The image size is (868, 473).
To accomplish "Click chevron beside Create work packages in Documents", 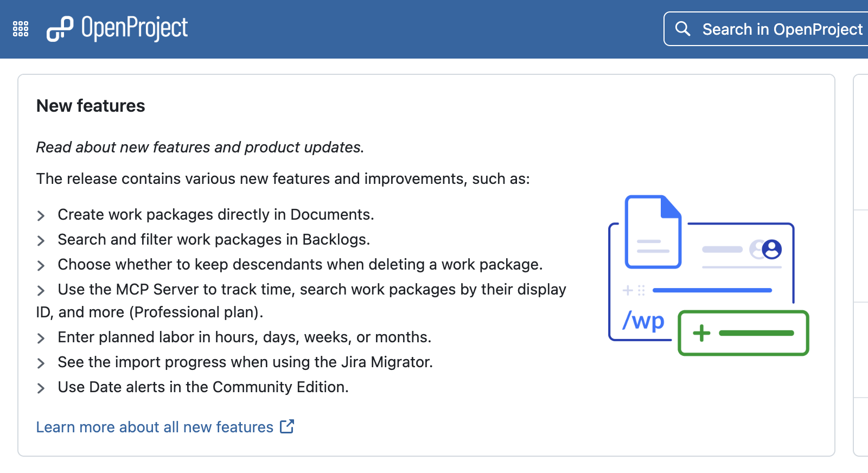I will point(41,216).
